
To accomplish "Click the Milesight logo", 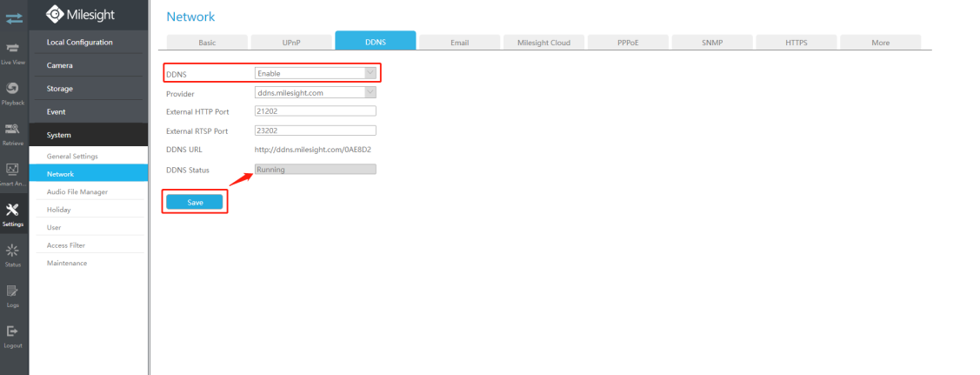I will (x=79, y=14).
